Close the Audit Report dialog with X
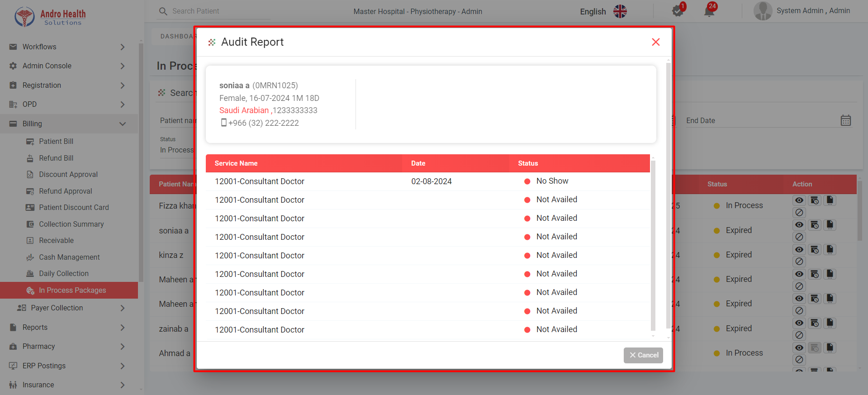Screen dimensions: 868x395 (x=655, y=42)
